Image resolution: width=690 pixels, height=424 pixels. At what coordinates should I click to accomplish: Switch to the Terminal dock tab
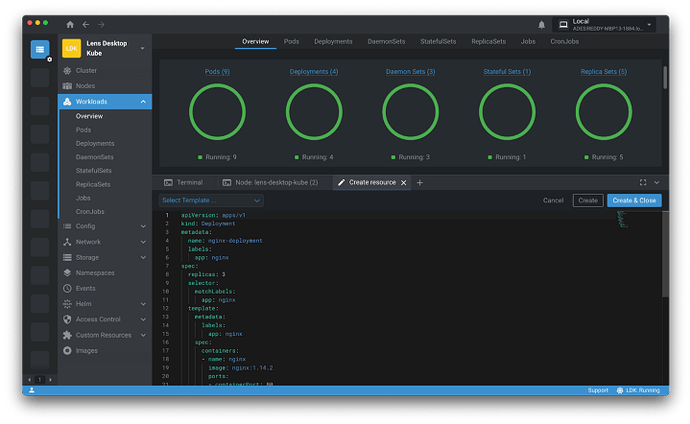pyautogui.click(x=183, y=183)
